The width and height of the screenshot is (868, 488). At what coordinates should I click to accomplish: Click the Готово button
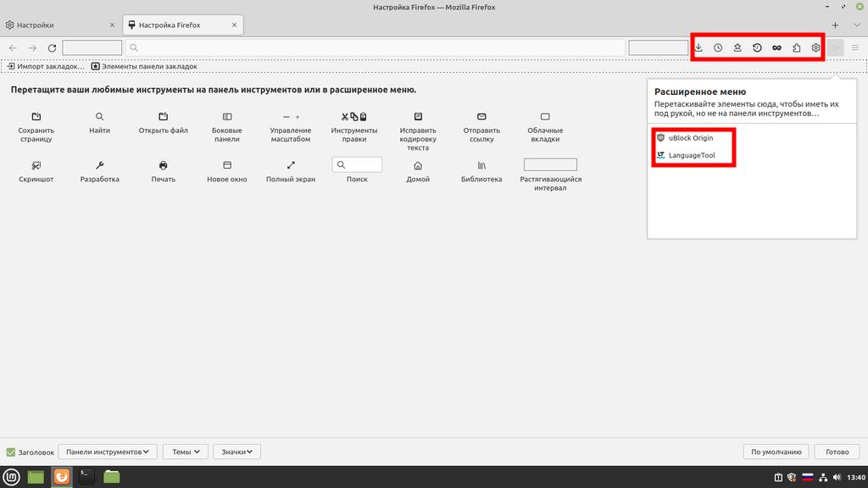click(x=837, y=452)
